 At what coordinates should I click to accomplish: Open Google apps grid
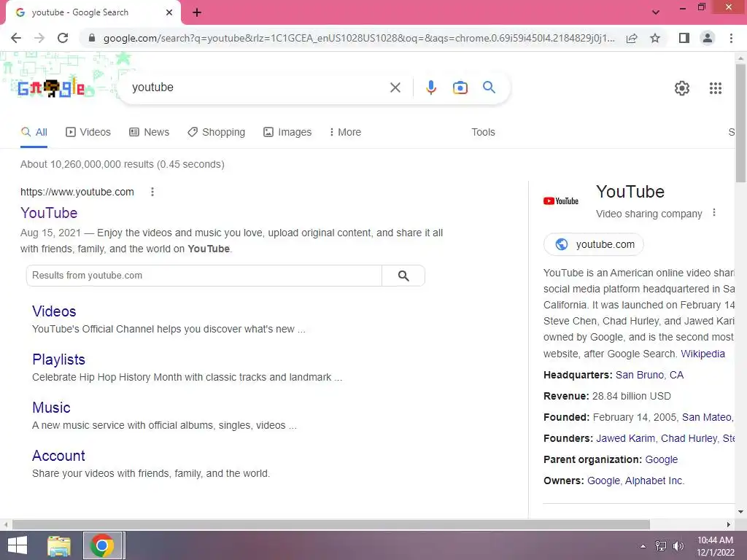(715, 88)
